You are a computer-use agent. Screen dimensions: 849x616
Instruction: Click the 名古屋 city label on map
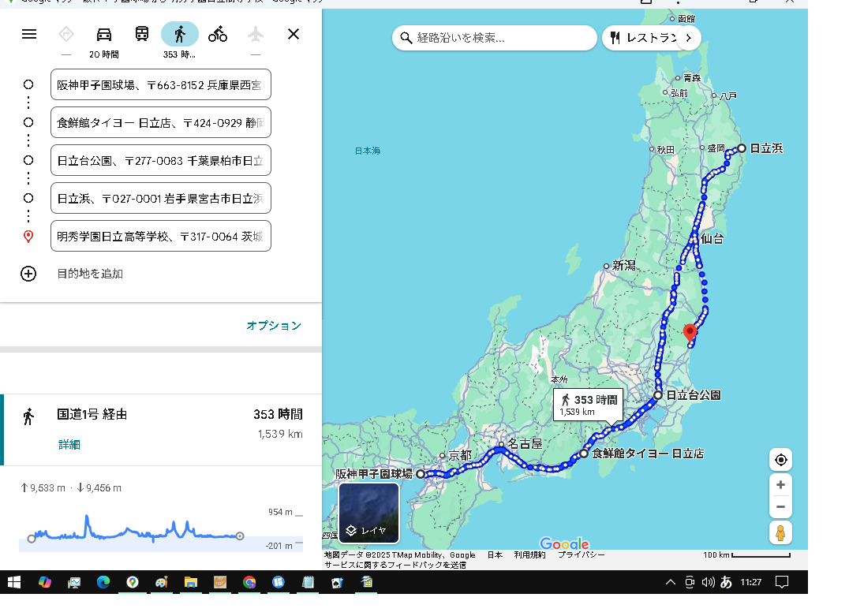point(525,444)
